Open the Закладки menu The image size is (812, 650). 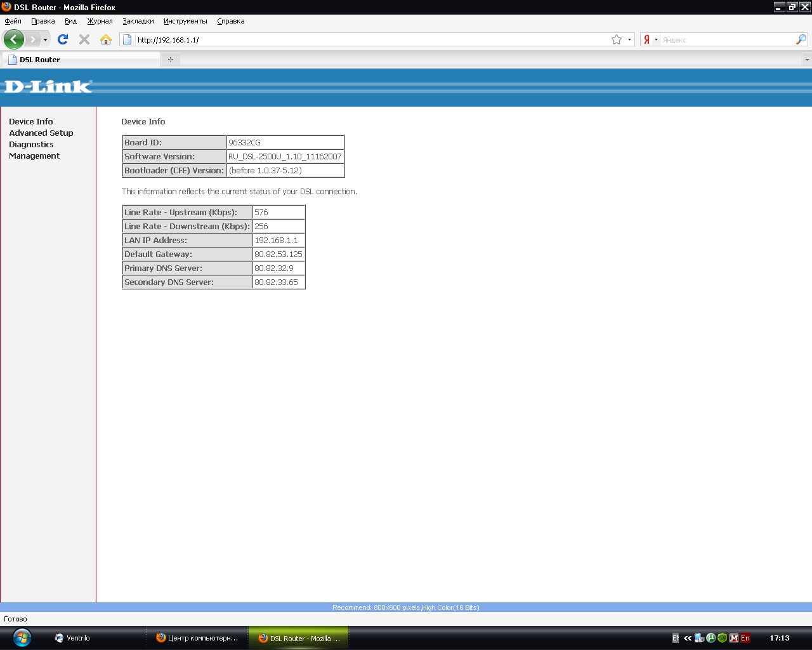pos(138,21)
